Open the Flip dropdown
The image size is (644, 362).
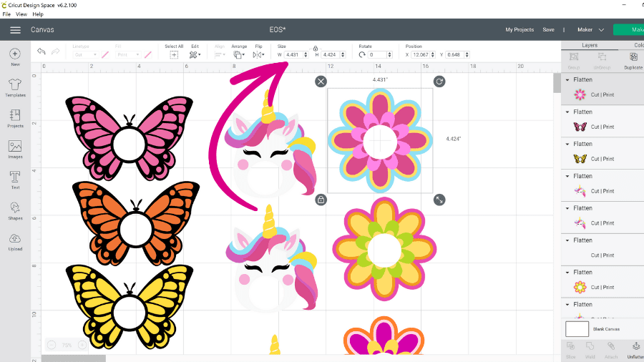pyautogui.click(x=258, y=55)
